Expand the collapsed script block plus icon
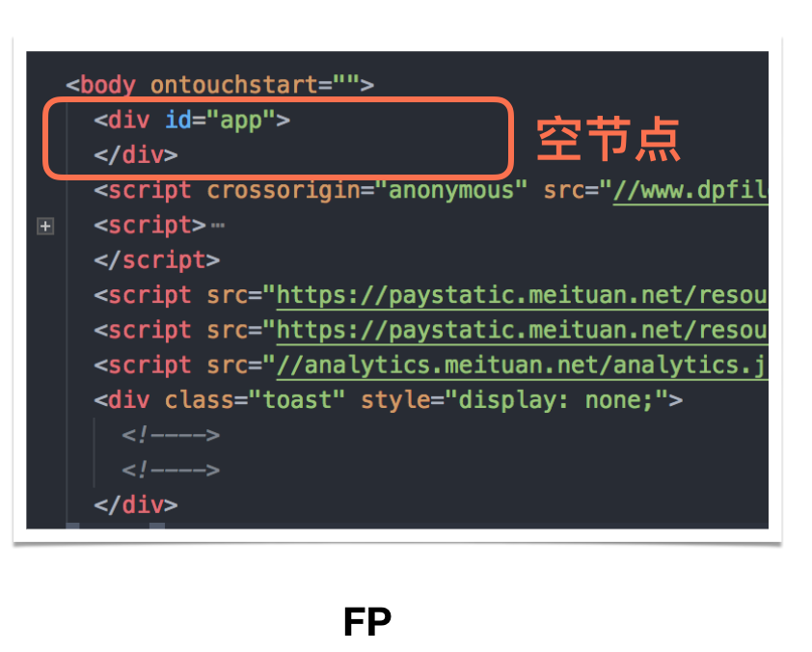The width and height of the screenshot is (812, 652). (x=45, y=227)
